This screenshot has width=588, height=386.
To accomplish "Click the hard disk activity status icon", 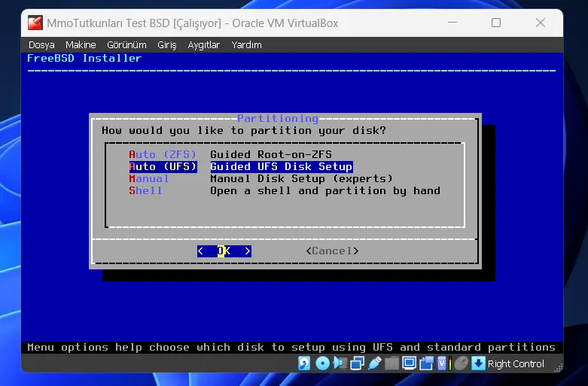I will click(304, 363).
